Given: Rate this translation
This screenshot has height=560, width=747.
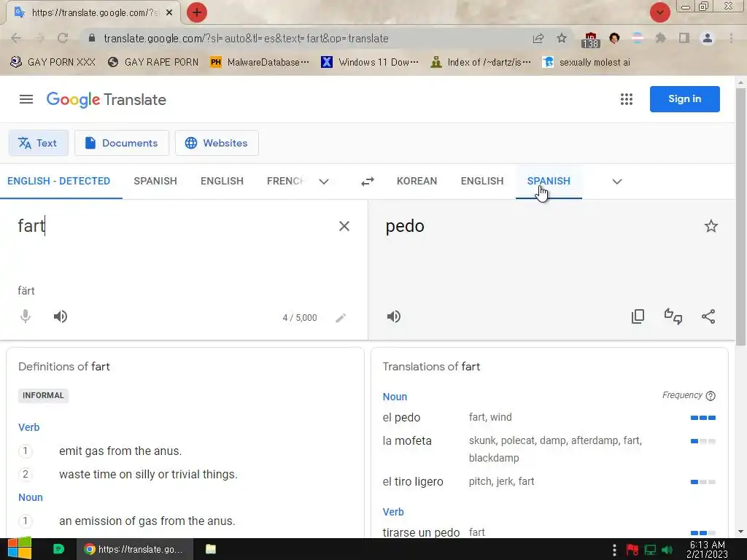Looking at the screenshot, I should tap(673, 316).
